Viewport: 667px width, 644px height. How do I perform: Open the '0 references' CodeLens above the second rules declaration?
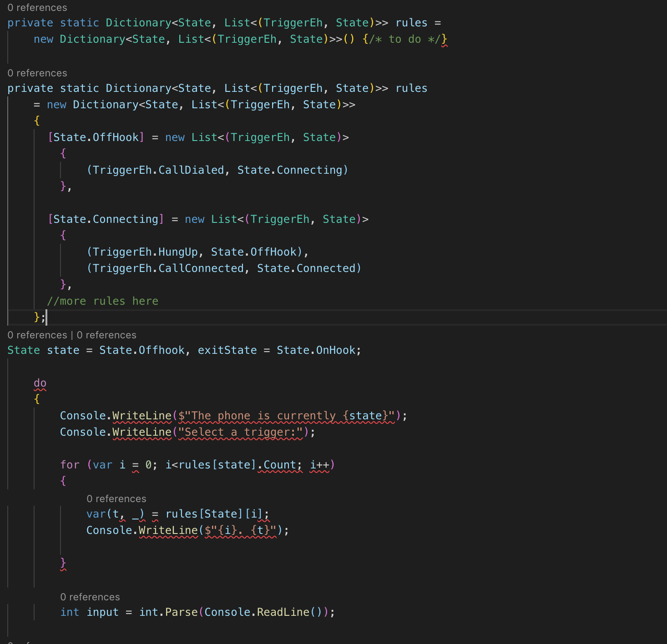tap(37, 73)
